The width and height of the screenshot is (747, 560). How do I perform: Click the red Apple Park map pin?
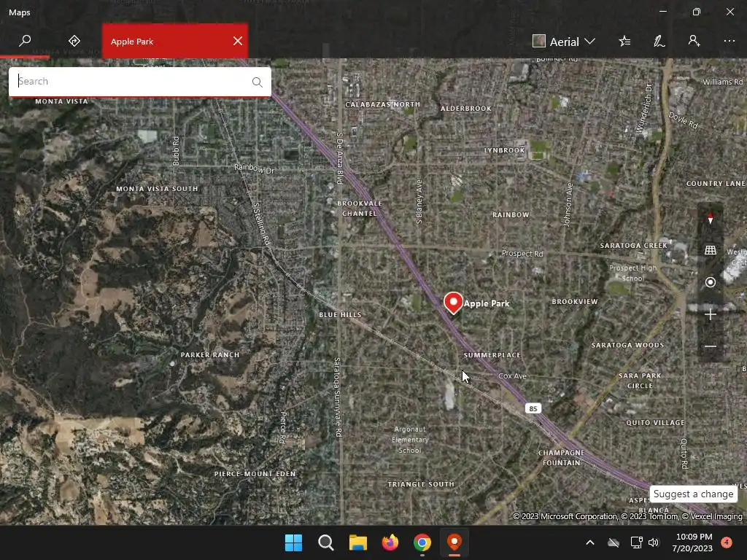coord(453,303)
